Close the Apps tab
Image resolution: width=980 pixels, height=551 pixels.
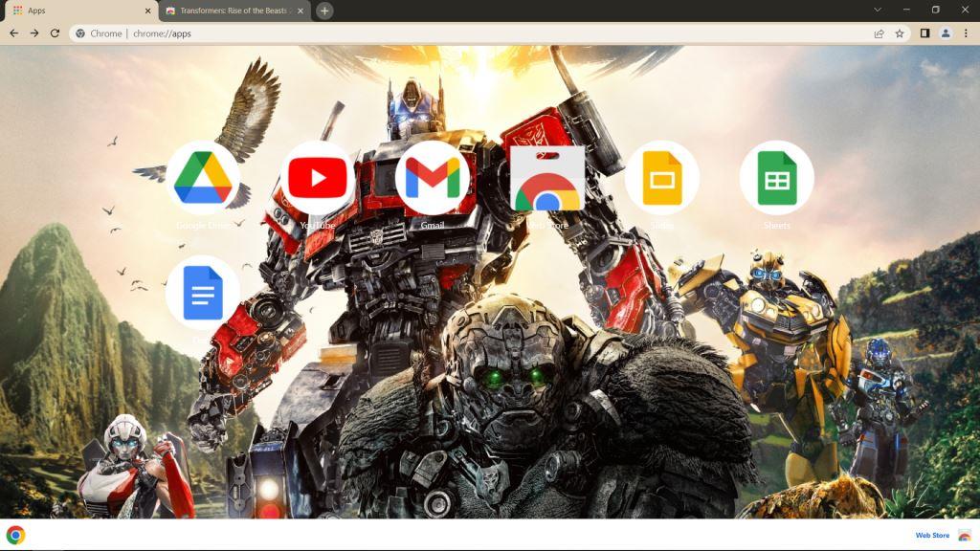tap(147, 11)
